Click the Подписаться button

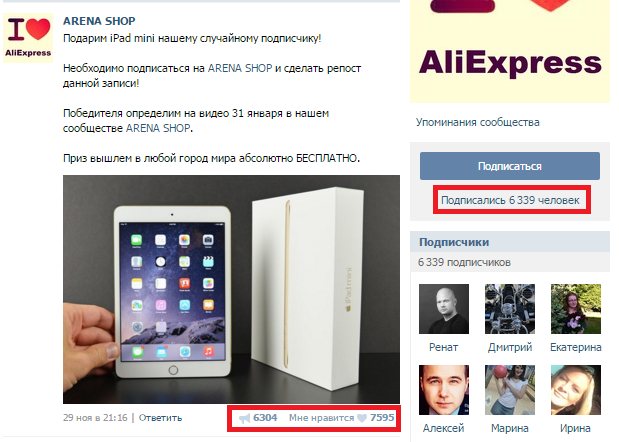click(x=510, y=166)
